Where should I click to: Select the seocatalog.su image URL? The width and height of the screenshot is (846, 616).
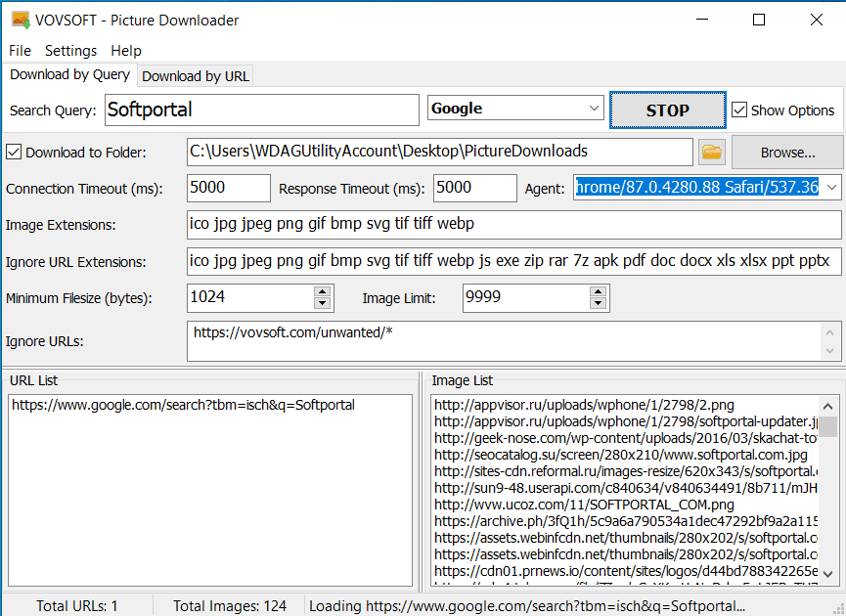(x=621, y=455)
